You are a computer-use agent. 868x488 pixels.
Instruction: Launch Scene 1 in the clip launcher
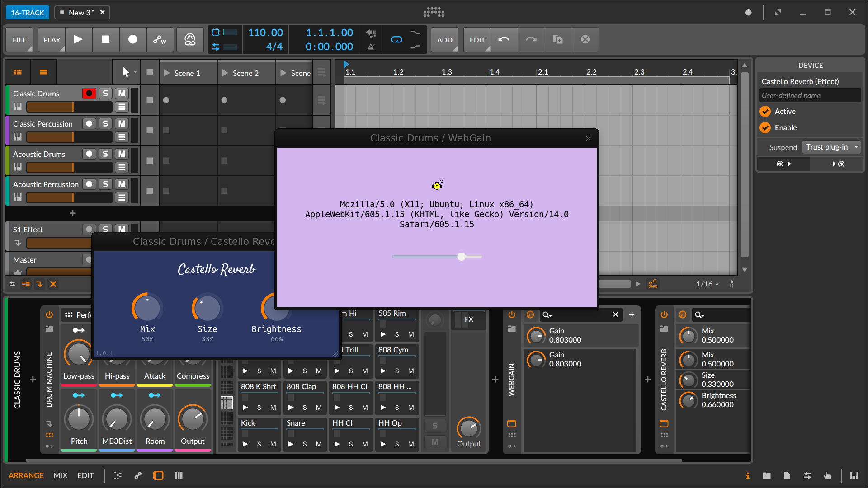[x=166, y=73]
